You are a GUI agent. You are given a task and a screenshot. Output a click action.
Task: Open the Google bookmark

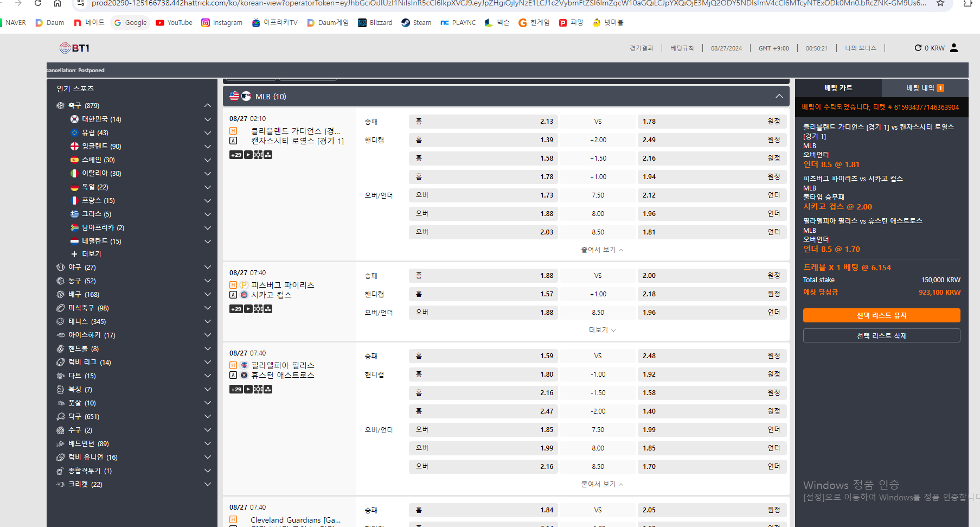pyautogui.click(x=131, y=23)
